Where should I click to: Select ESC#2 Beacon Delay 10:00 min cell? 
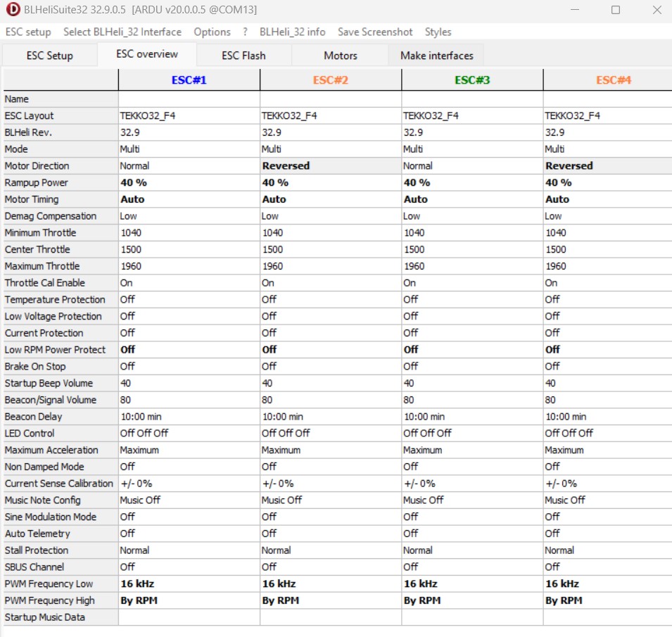tap(331, 417)
